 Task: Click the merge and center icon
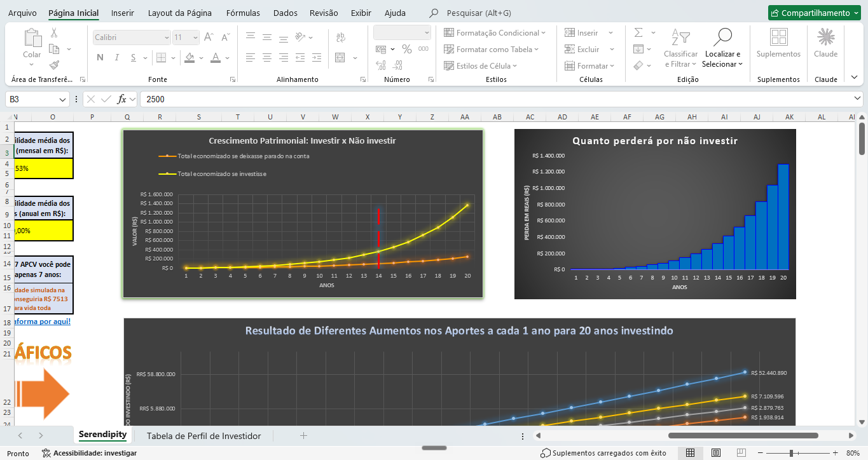coord(340,58)
